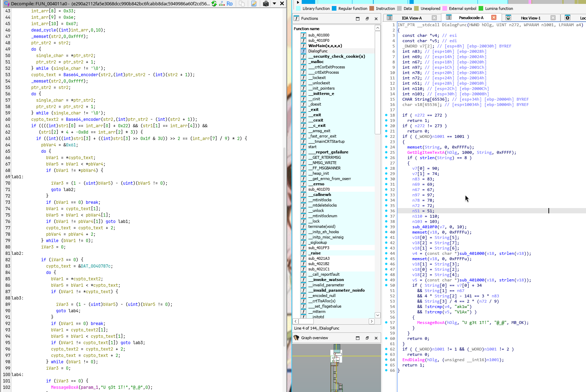The image size is (586, 392).
Task: Click the copy pages icon in Ghidra Decompile toolbar
Action: click(242, 4)
